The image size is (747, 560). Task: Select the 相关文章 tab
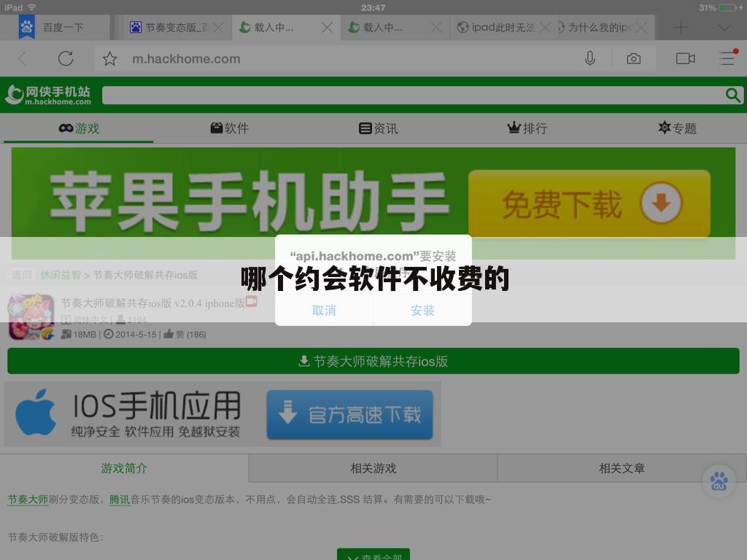622,468
